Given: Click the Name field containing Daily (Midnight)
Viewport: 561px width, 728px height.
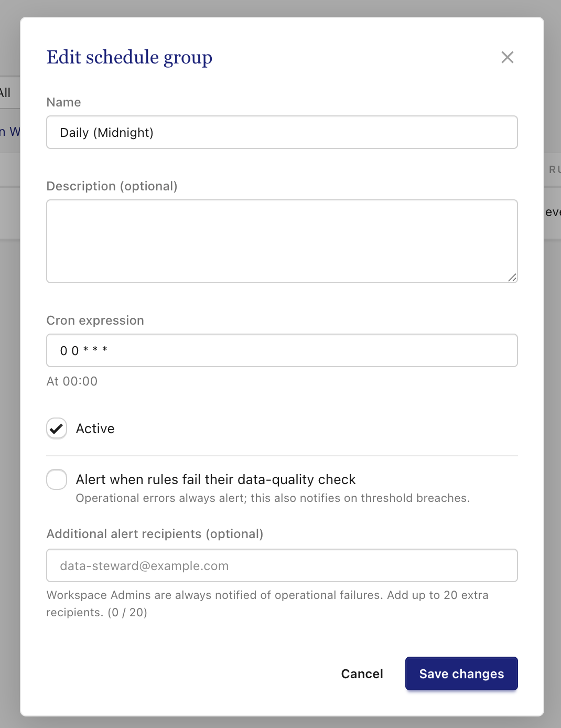Looking at the screenshot, I should [x=282, y=132].
